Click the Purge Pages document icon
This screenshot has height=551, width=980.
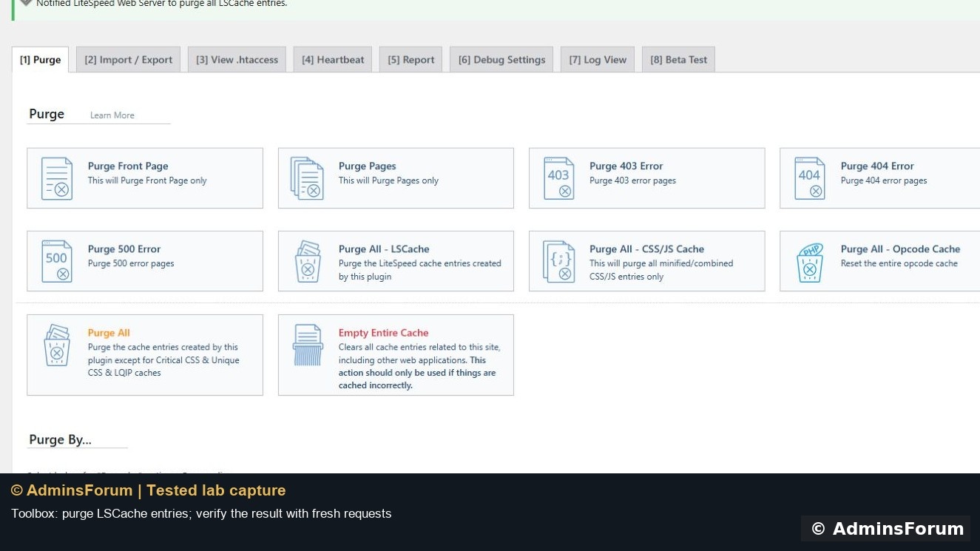[x=307, y=178]
